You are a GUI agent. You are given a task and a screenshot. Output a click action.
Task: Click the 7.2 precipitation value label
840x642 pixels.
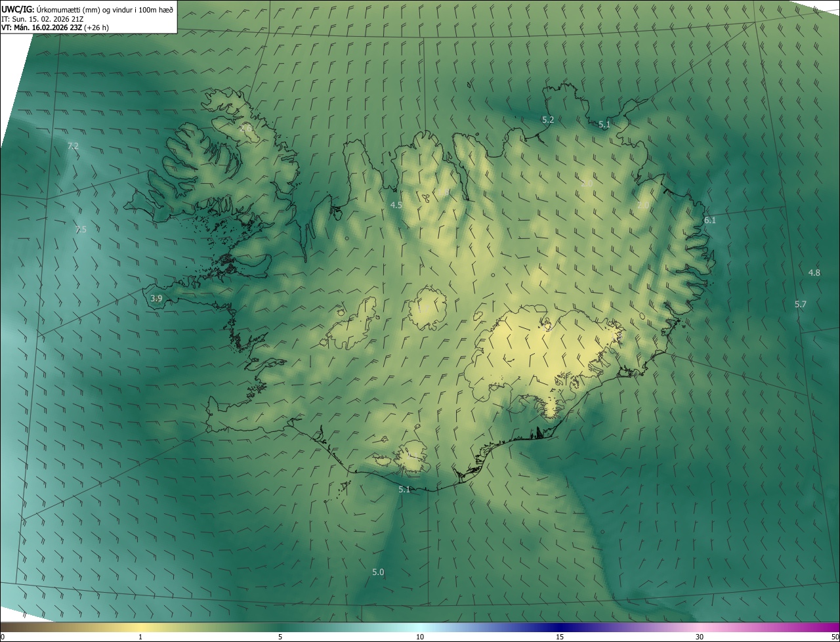[x=73, y=146]
